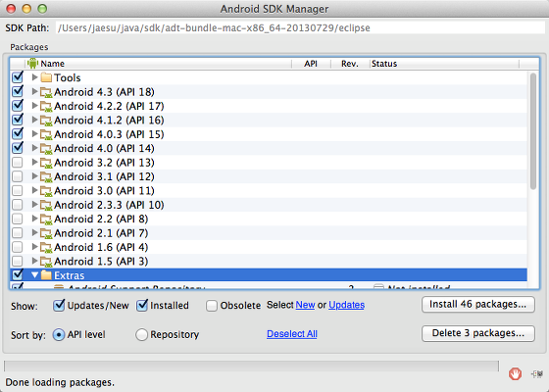Screen dimensions: 549x392
Task: Open the SDK Manager log icon
Action: tap(537, 373)
